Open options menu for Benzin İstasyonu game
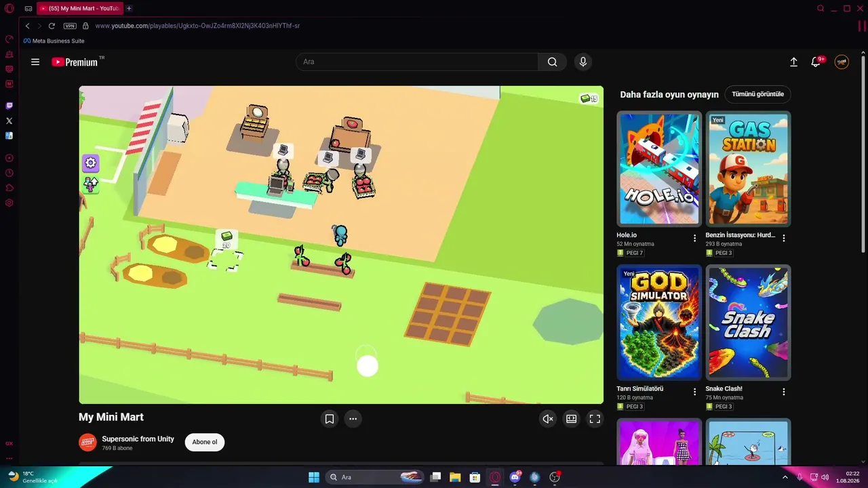 pyautogui.click(x=784, y=238)
